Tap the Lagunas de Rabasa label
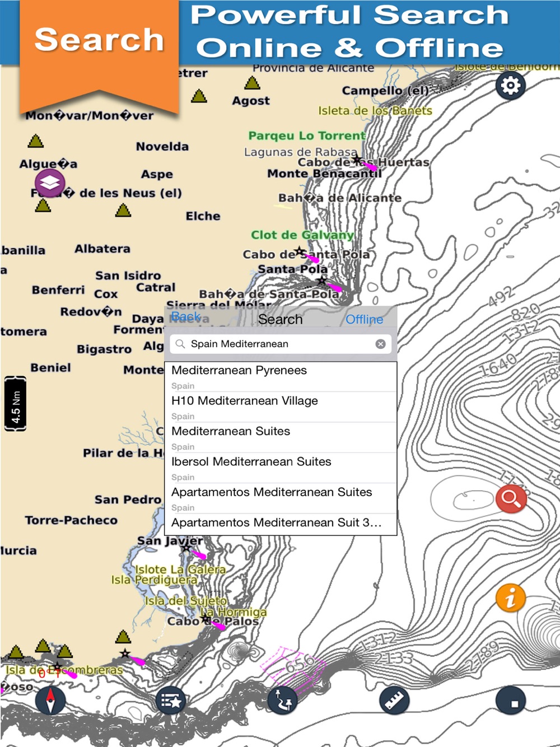 coord(300,152)
